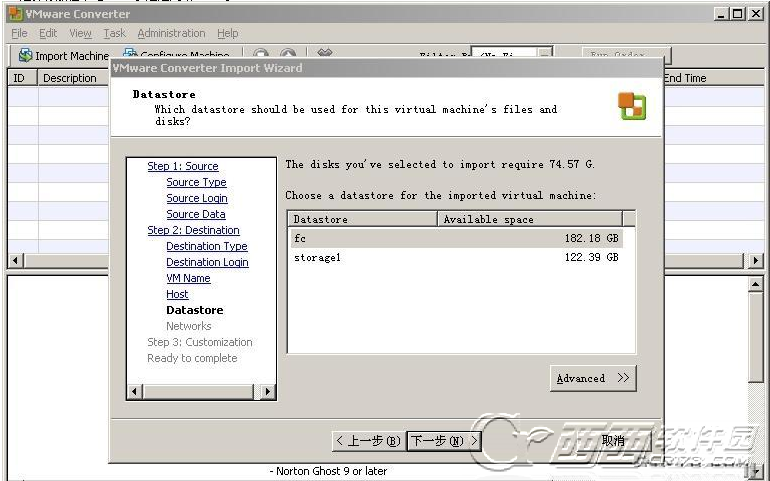Viewport: 770px width, 481px height.
Task: Open the Destination Type step
Action: click(x=207, y=246)
